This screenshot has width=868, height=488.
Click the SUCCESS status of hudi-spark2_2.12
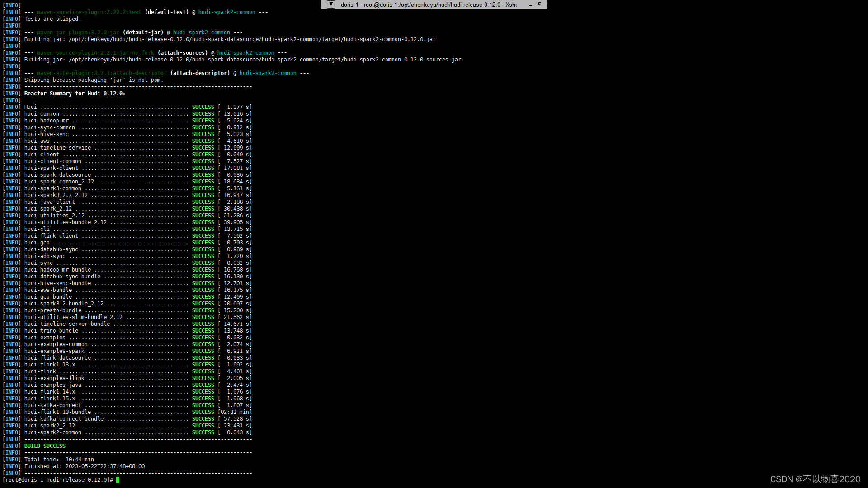click(x=203, y=426)
